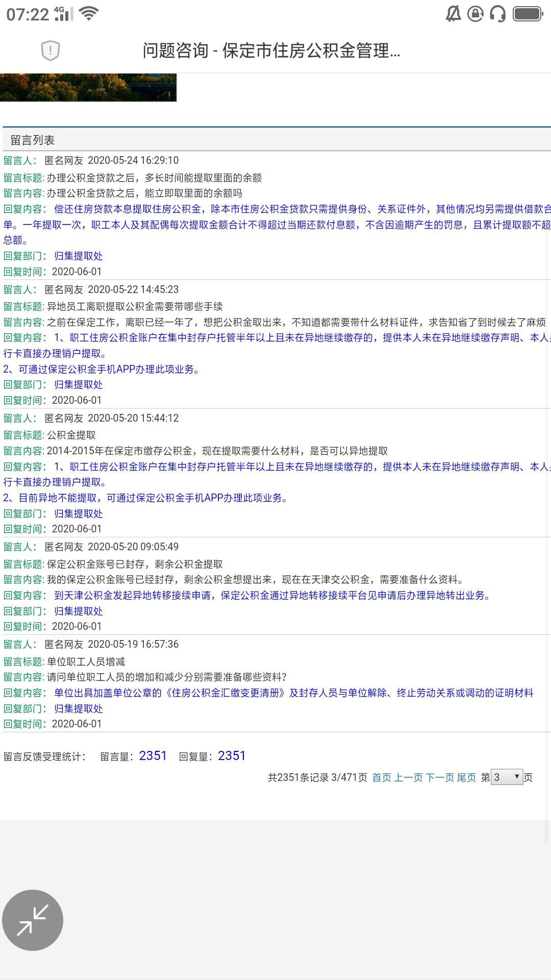Screen dimensions: 551x980
Task: Tap the 留言量 2351 count
Action: [x=153, y=755]
